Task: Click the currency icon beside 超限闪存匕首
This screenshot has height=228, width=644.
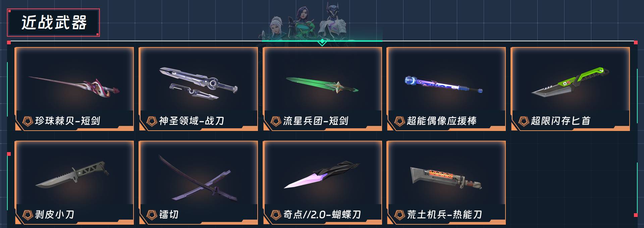Action: click(x=524, y=121)
